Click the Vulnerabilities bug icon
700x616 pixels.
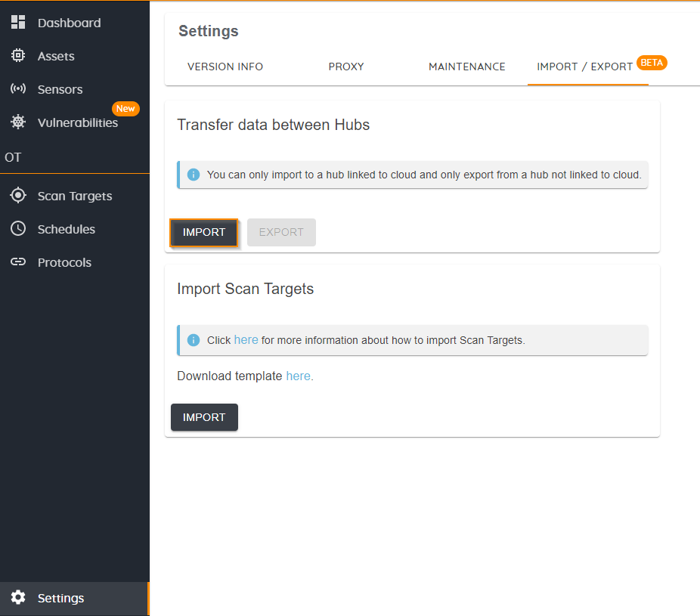tap(18, 122)
